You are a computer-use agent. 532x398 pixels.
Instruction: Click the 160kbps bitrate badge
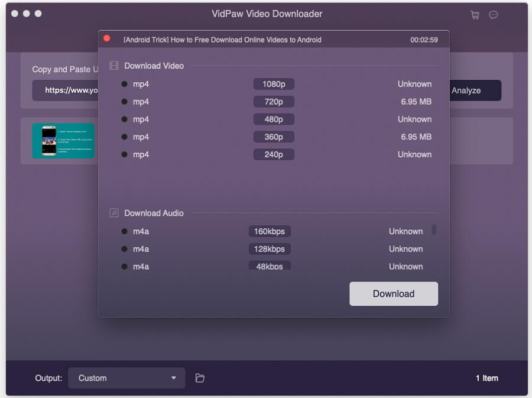click(270, 231)
